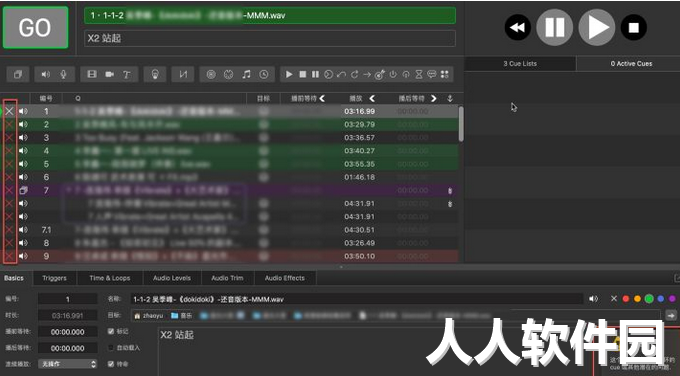Switch to the Basics tab
The image size is (680, 376).
click(14, 278)
